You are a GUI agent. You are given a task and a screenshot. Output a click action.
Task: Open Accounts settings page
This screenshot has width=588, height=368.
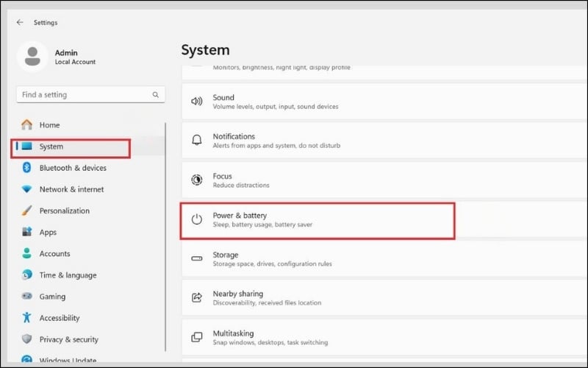coord(54,254)
